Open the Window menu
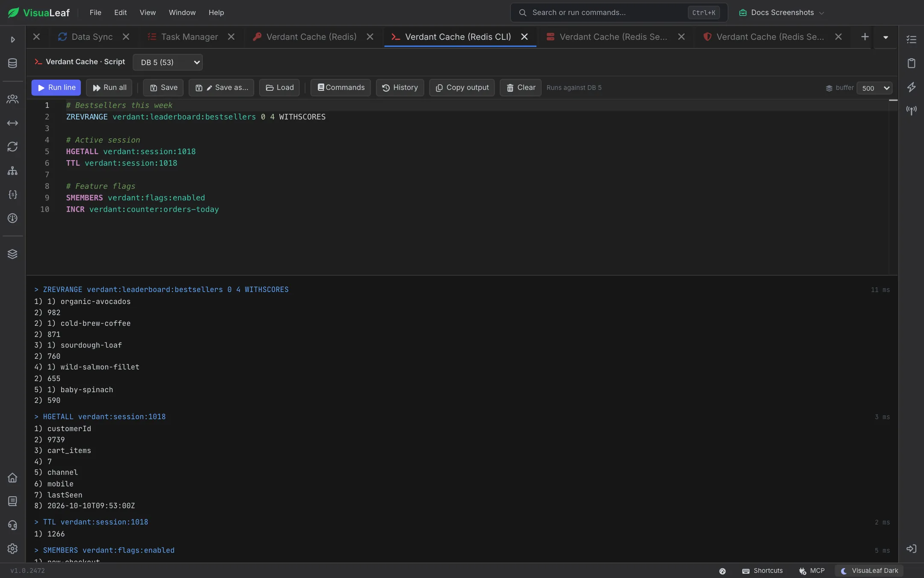Viewport: 924px width, 578px height. 182,12
